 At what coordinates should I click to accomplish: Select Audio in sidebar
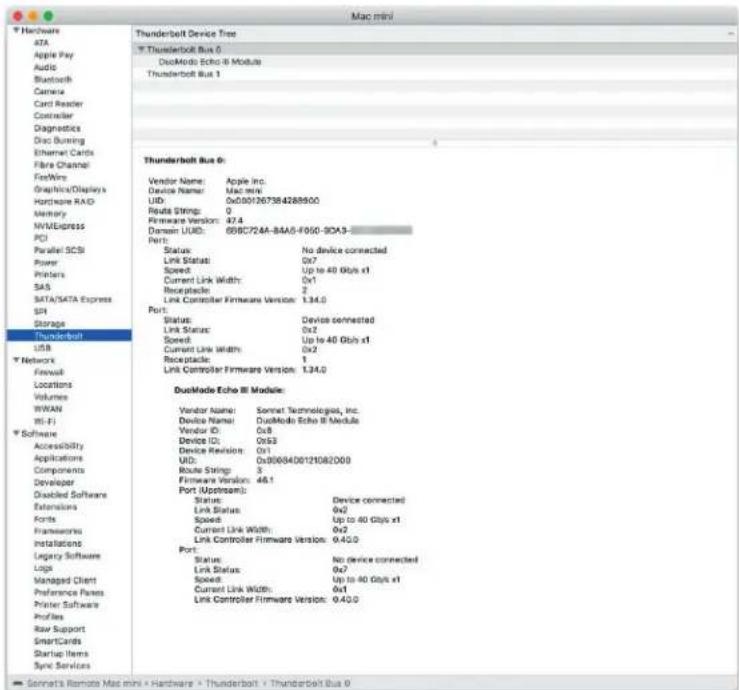45,67
